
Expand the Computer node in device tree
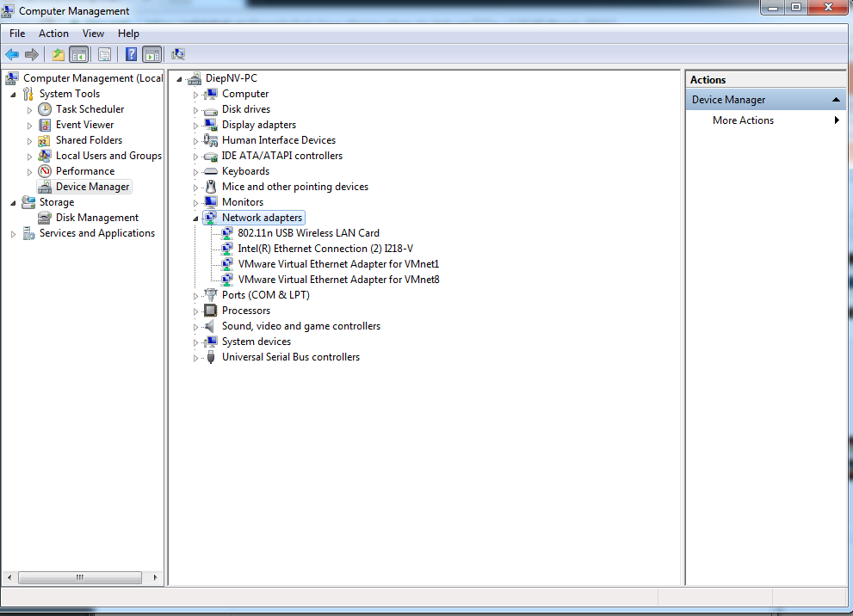[196, 95]
